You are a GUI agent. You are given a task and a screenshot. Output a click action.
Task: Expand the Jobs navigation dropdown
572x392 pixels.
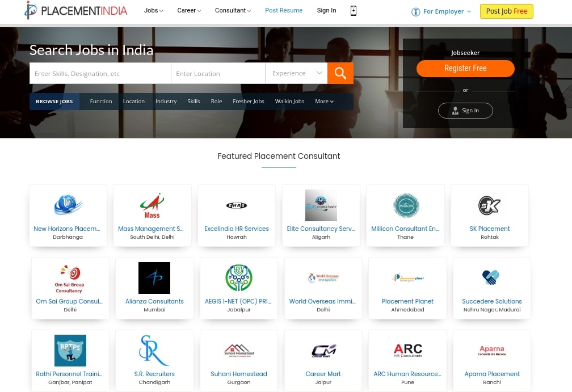153,10
